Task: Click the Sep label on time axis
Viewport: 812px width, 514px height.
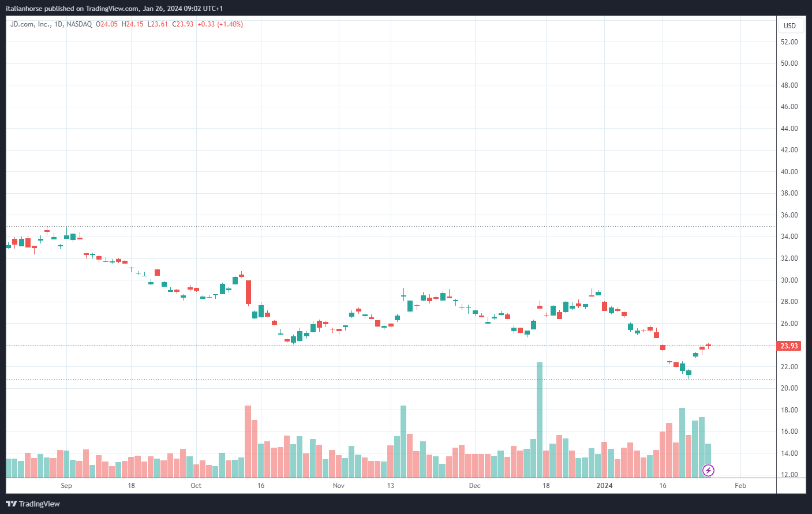Action: point(66,486)
